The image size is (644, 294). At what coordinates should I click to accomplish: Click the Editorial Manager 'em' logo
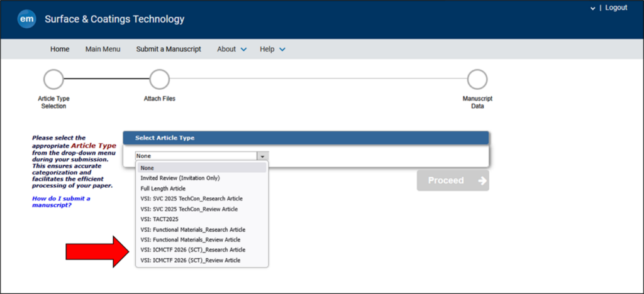pyautogui.click(x=27, y=19)
